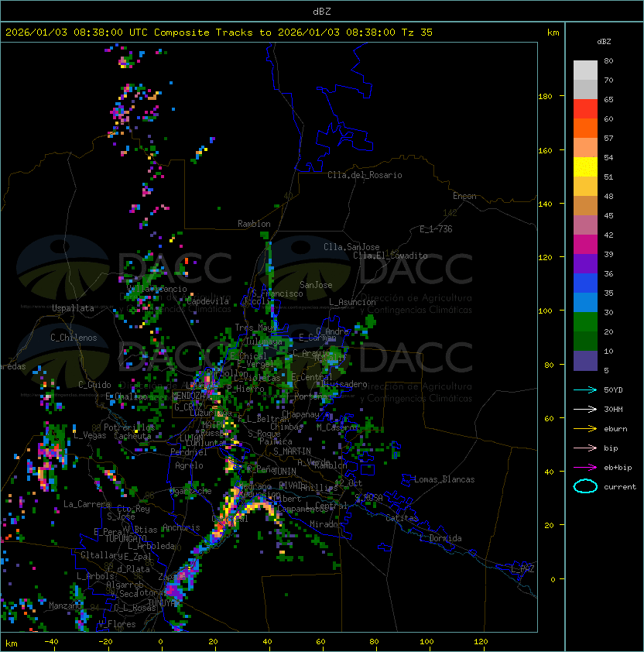Click the dBZ title at top
The width and height of the screenshot is (644, 652).
322,11
